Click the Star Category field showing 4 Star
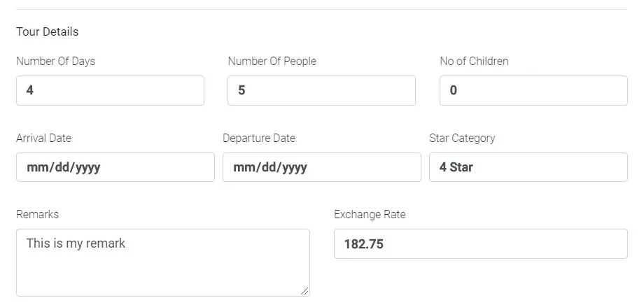The width and height of the screenshot is (644, 305). click(528, 167)
